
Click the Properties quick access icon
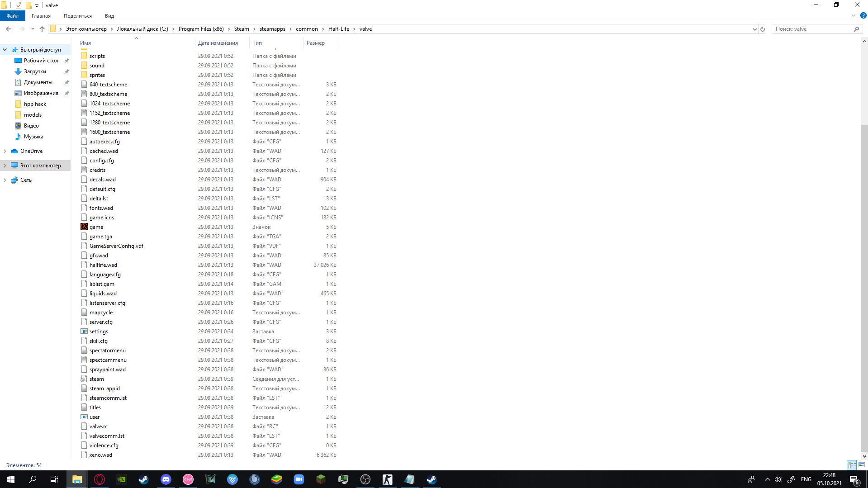[18, 5]
